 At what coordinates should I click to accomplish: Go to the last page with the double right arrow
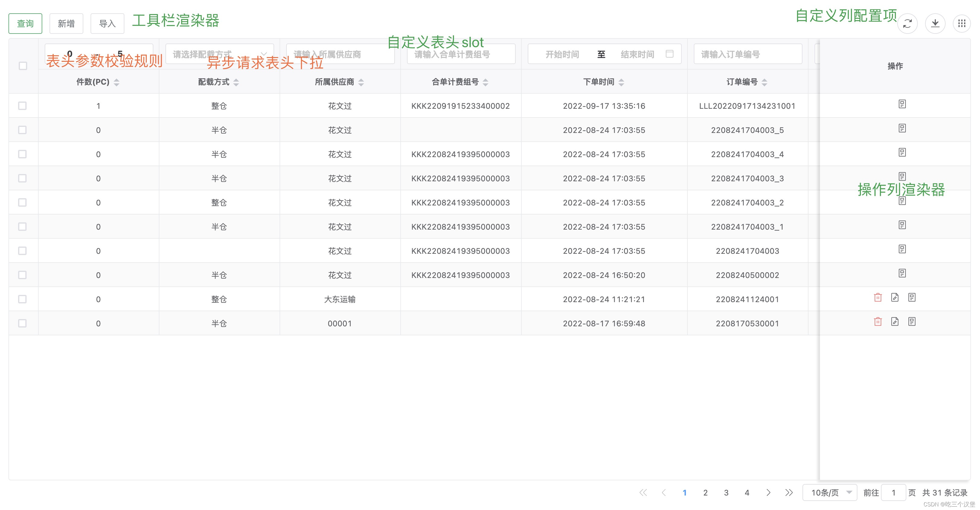(789, 492)
